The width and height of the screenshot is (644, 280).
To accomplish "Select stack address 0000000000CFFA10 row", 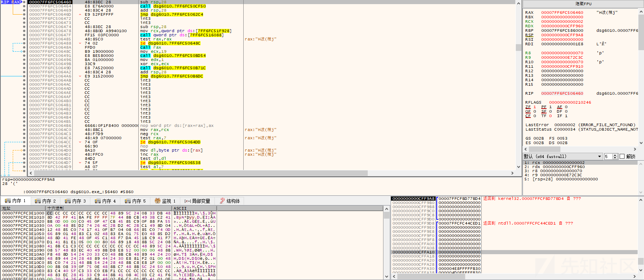I will [514, 252].
